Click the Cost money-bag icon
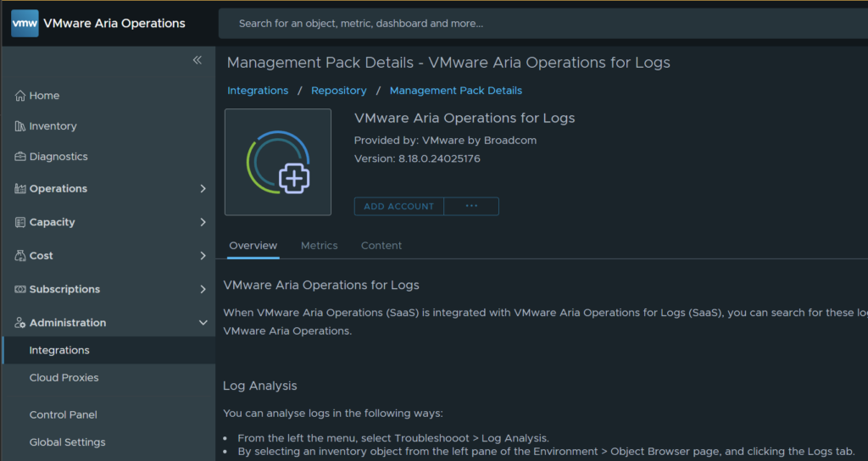The width and height of the screenshot is (868, 461). 20,256
